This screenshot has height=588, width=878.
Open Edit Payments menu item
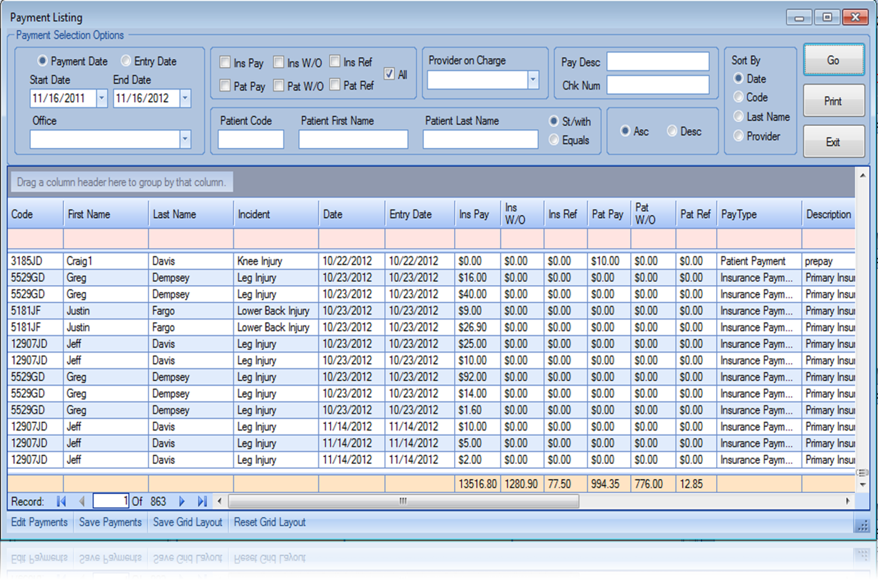point(40,522)
